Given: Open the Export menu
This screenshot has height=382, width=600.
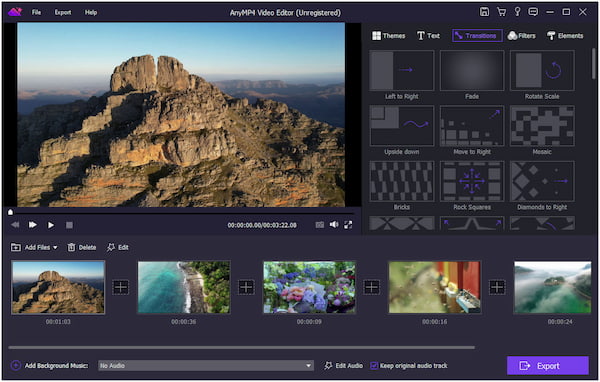Looking at the screenshot, I should tap(63, 12).
